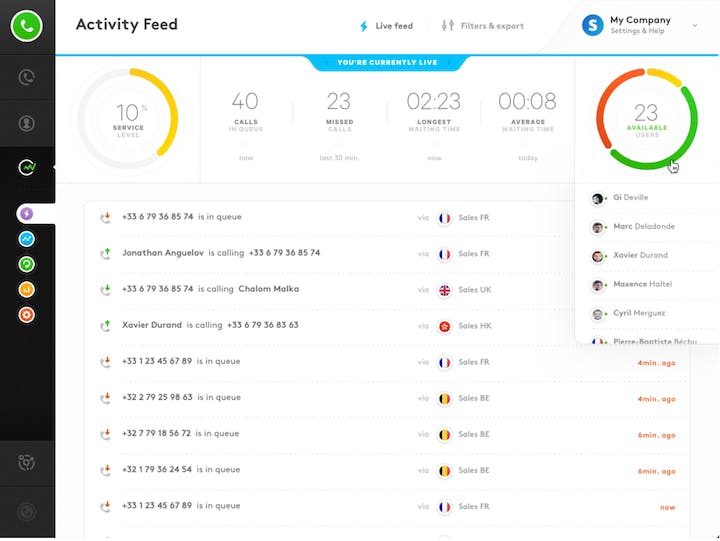
Task: Click the Activity Feed page title
Action: tap(127, 24)
